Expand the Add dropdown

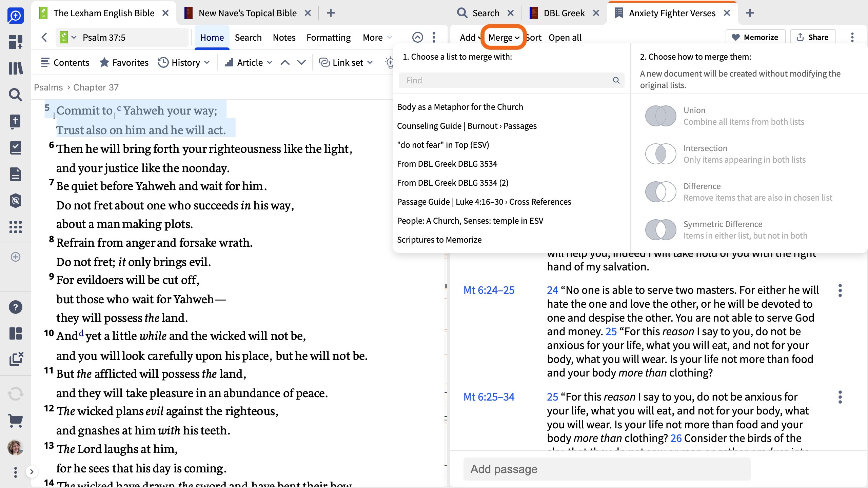tap(471, 37)
